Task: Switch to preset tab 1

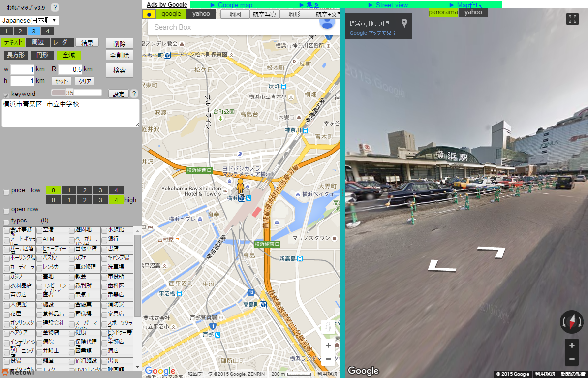Action: click(x=6, y=31)
